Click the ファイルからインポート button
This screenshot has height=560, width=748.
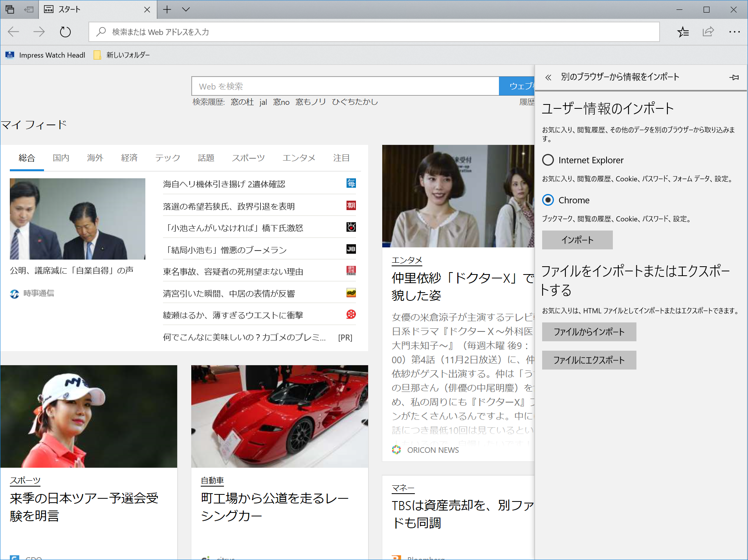588,331
